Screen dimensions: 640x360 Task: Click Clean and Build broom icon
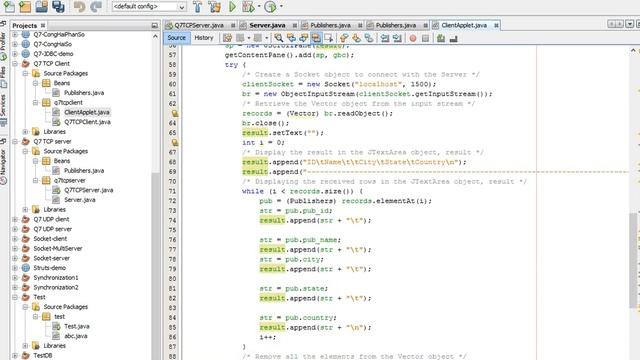click(215, 7)
